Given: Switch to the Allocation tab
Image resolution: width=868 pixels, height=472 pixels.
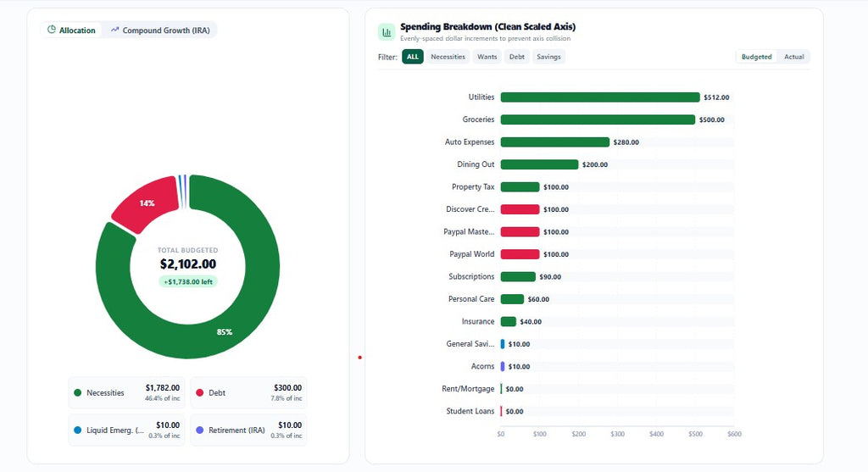Looking at the screenshot, I should coord(71,30).
